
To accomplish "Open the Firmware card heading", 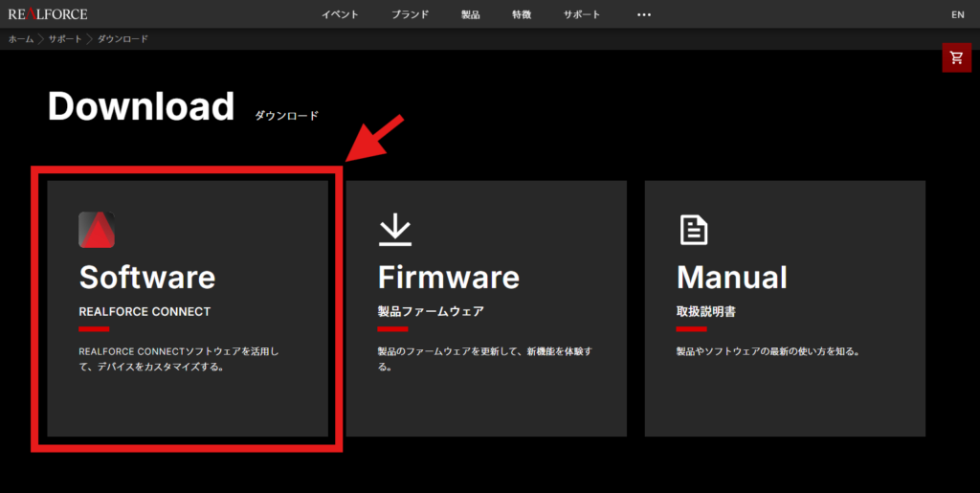I will point(448,277).
